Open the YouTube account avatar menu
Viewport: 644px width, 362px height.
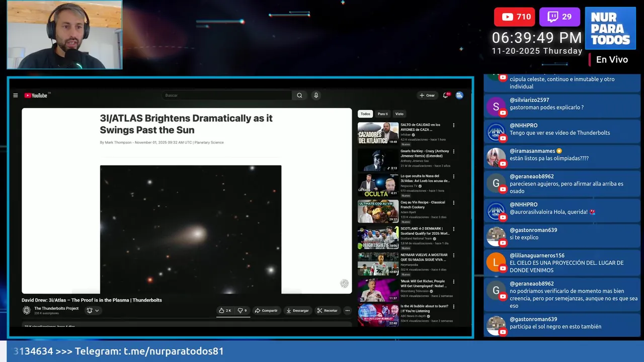[459, 96]
